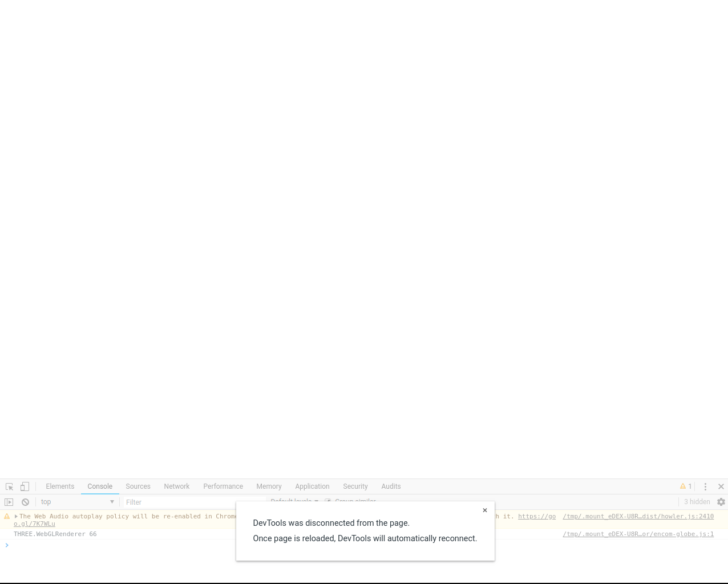Screen dimensions: 728x584
Task: Go to the Memory tab
Action: pos(269,486)
